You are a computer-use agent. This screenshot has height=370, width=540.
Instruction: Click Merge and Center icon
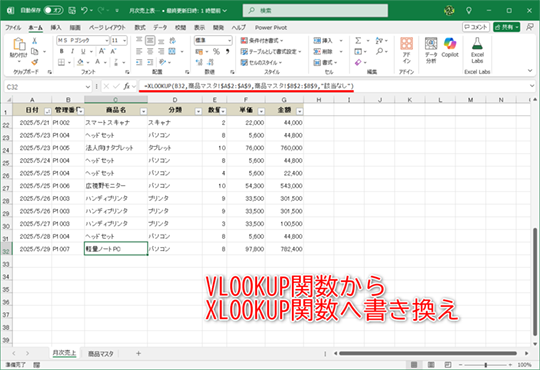(x=172, y=51)
